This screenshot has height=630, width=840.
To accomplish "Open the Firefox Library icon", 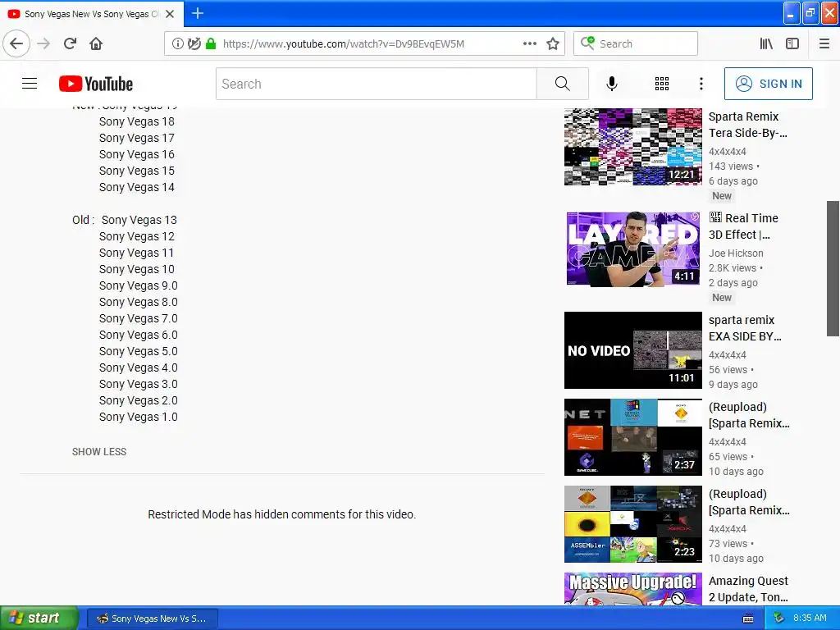I will [x=767, y=43].
